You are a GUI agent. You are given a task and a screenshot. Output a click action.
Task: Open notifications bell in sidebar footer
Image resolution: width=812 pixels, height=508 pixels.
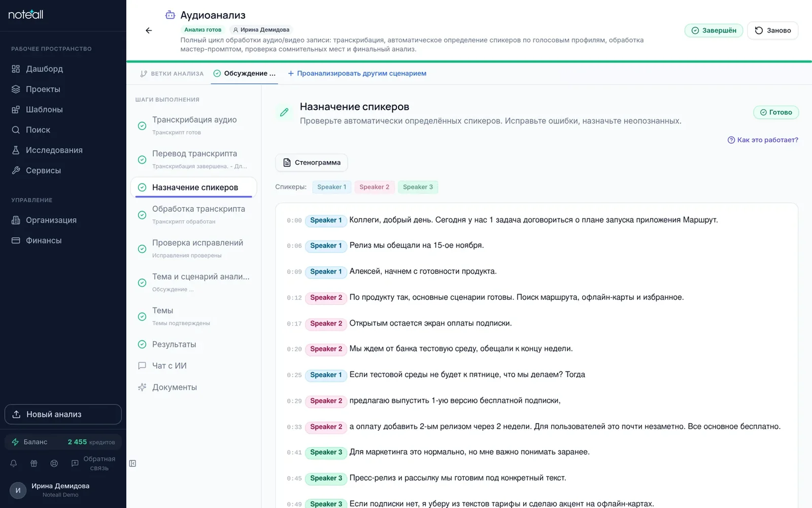tap(14, 463)
